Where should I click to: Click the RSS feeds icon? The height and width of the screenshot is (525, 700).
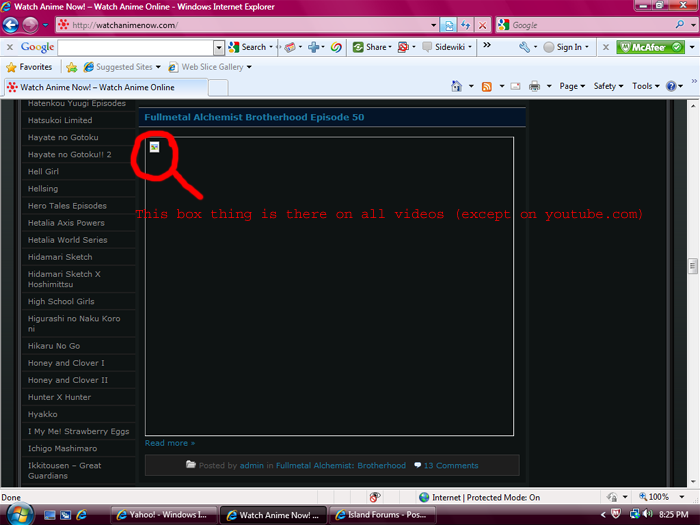tap(487, 86)
